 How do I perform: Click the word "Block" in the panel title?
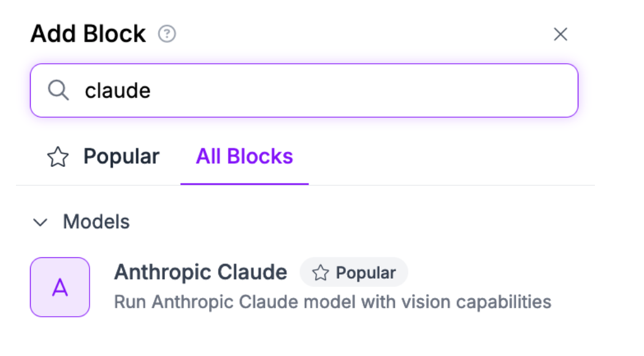[x=117, y=34]
